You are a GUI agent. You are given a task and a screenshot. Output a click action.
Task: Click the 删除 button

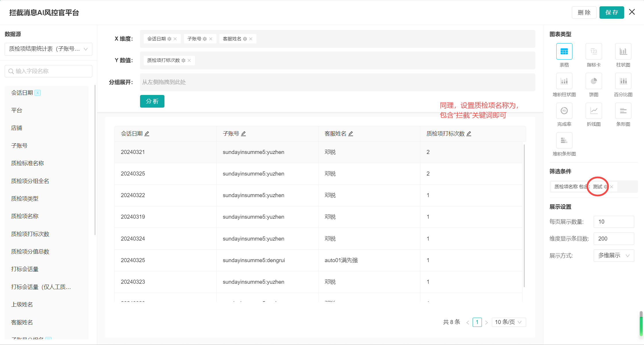584,12
